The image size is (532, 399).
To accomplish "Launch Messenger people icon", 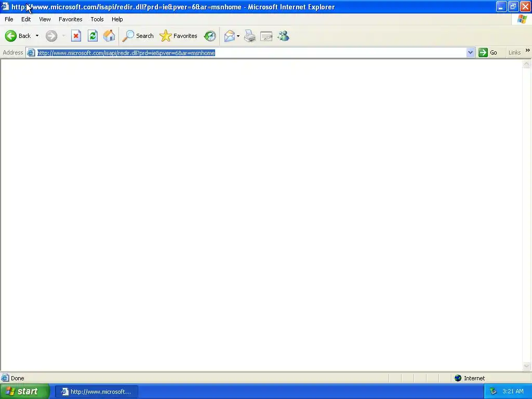I will pos(283,36).
